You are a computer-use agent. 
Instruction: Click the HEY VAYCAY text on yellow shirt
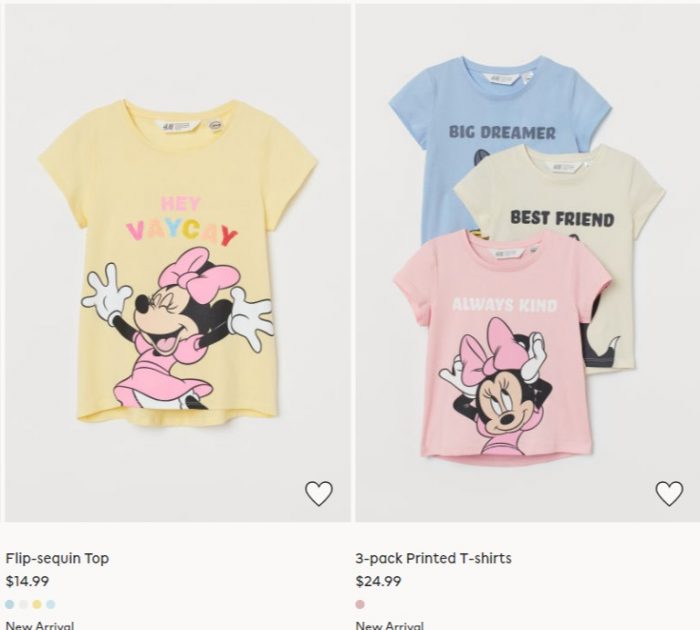[x=182, y=222]
